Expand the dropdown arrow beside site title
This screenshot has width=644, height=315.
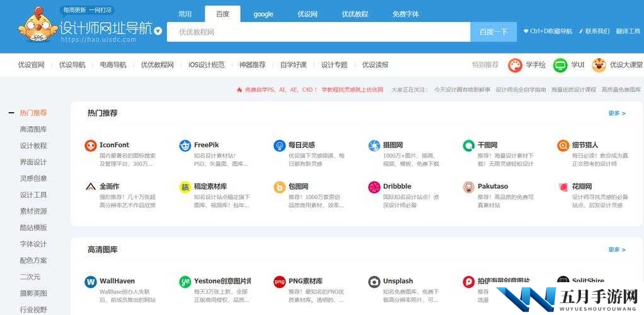(x=158, y=31)
